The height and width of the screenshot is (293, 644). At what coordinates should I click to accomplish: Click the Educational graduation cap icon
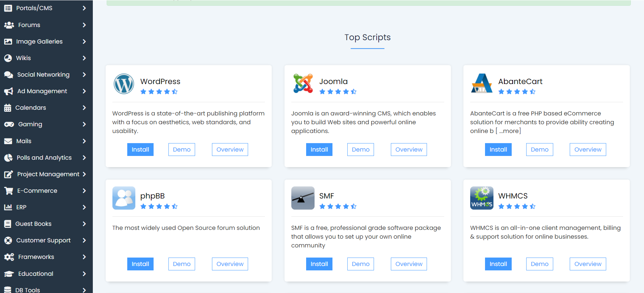pos(9,274)
